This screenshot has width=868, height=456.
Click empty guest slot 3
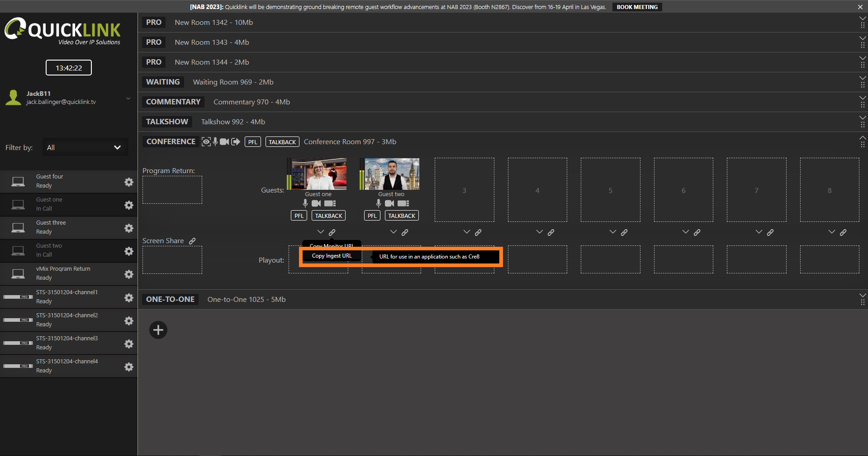(x=465, y=190)
